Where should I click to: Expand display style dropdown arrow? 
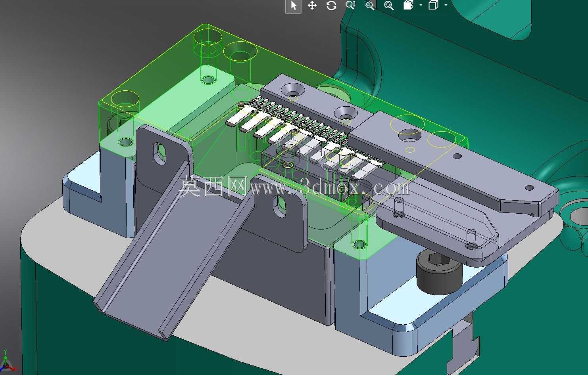click(x=446, y=5)
